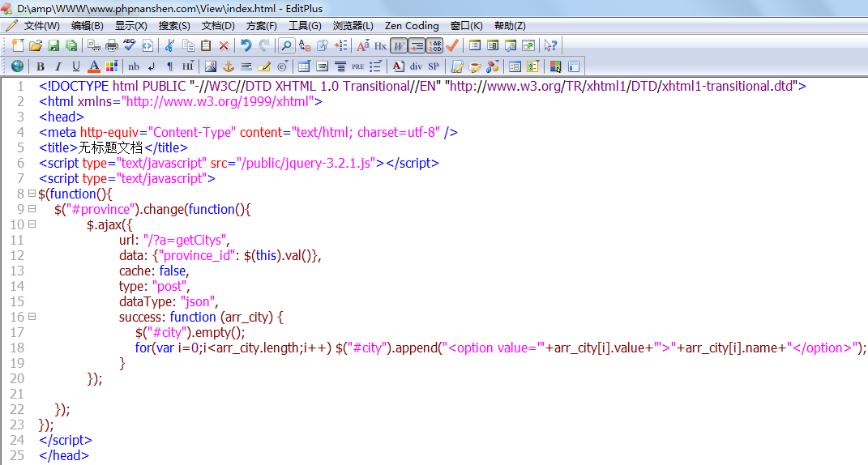Open Print Preview
The width and height of the screenshot is (868, 465).
[94, 45]
